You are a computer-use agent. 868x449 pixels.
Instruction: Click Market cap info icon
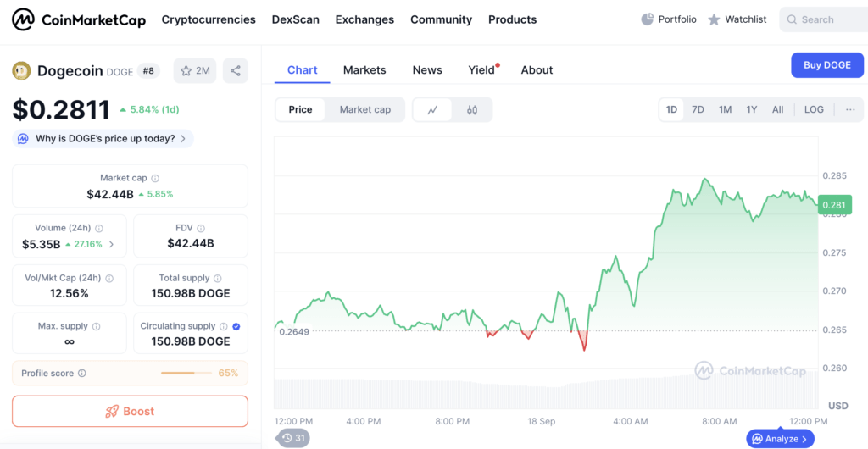pyautogui.click(x=156, y=179)
